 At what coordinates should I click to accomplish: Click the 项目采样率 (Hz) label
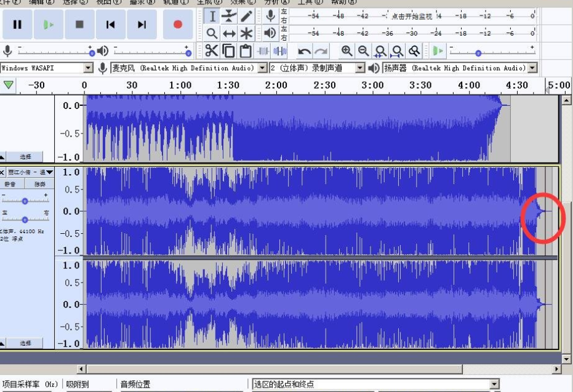(30, 385)
